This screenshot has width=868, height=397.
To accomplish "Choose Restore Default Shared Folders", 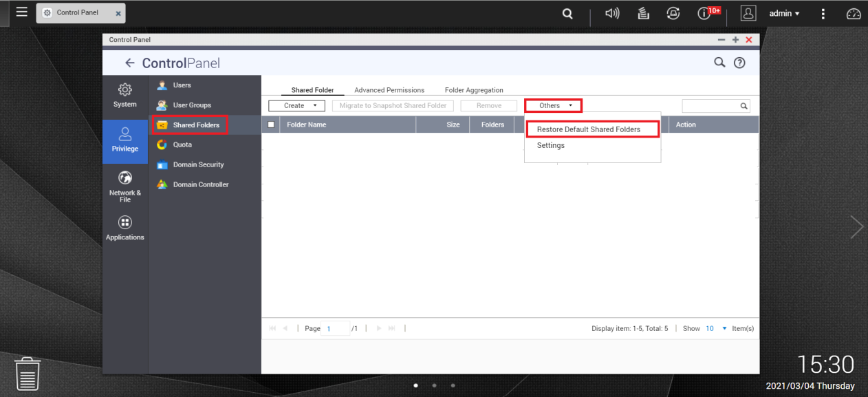I will pyautogui.click(x=592, y=129).
